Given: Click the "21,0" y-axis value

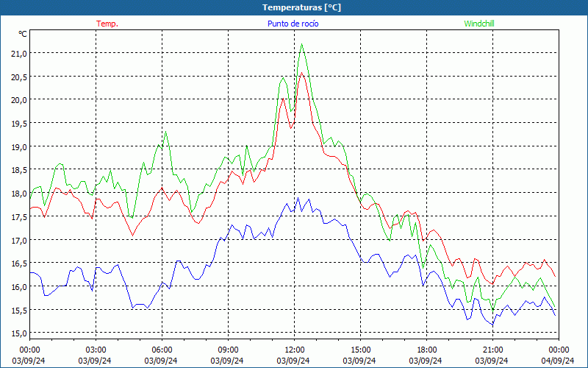Looking at the screenshot, I should click(19, 54).
